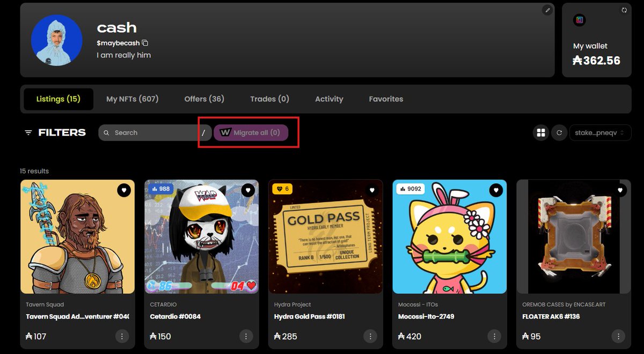Open the Listings (15) tab

58,99
